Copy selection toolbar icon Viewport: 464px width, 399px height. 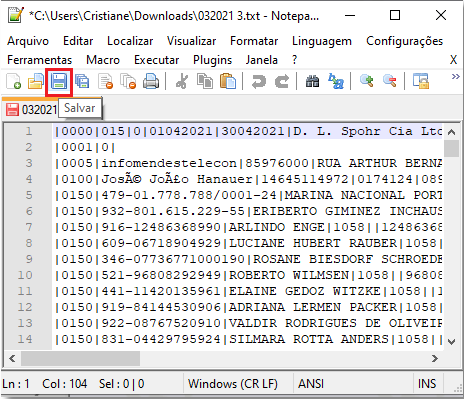[205, 81]
